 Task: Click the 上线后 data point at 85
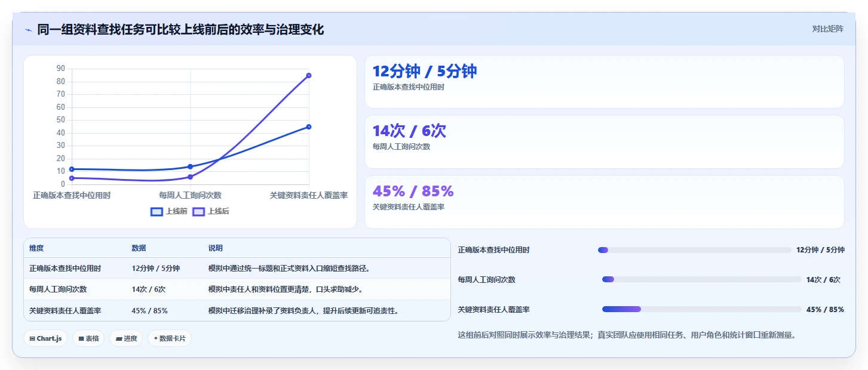(x=309, y=75)
